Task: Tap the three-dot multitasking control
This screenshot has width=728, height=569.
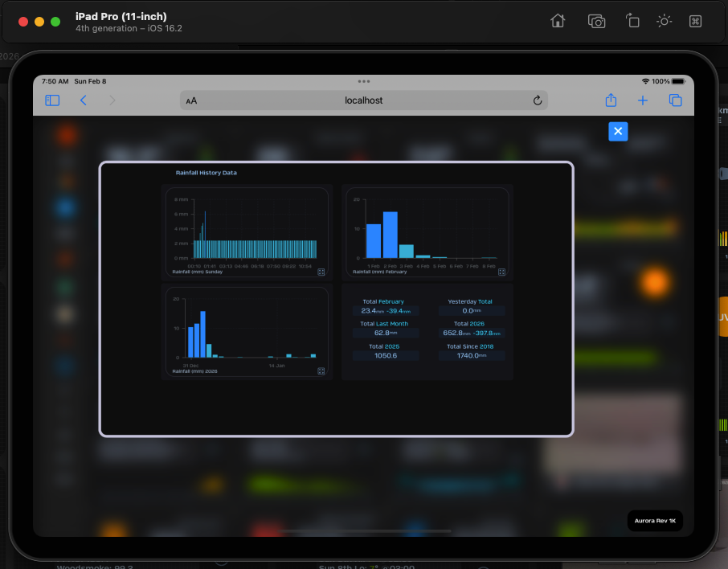Action: click(364, 81)
